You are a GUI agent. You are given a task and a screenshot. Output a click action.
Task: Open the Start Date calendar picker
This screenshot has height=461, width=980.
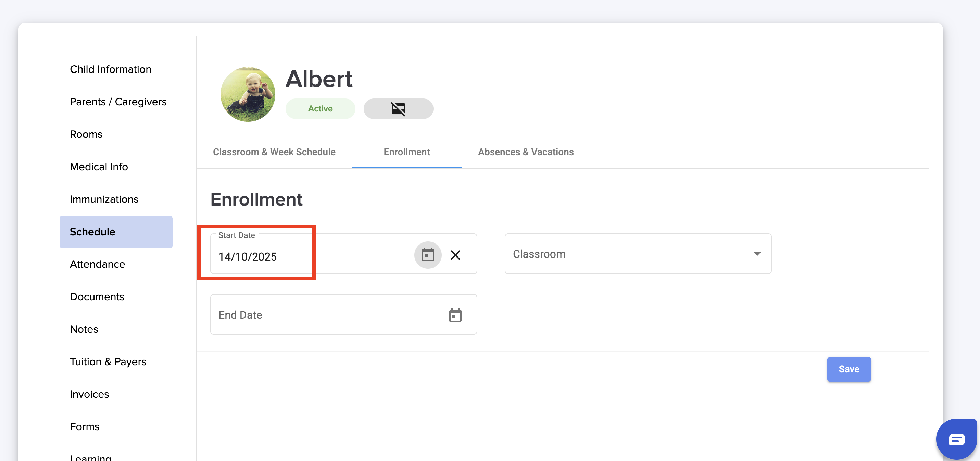(428, 255)
